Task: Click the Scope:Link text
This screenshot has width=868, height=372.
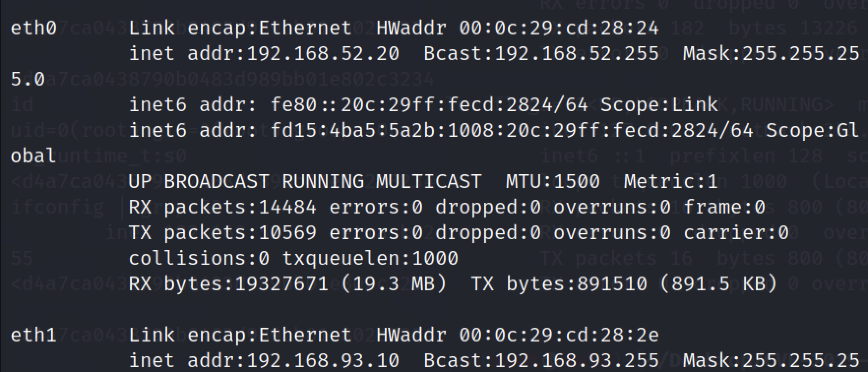Action: point(659,105)
